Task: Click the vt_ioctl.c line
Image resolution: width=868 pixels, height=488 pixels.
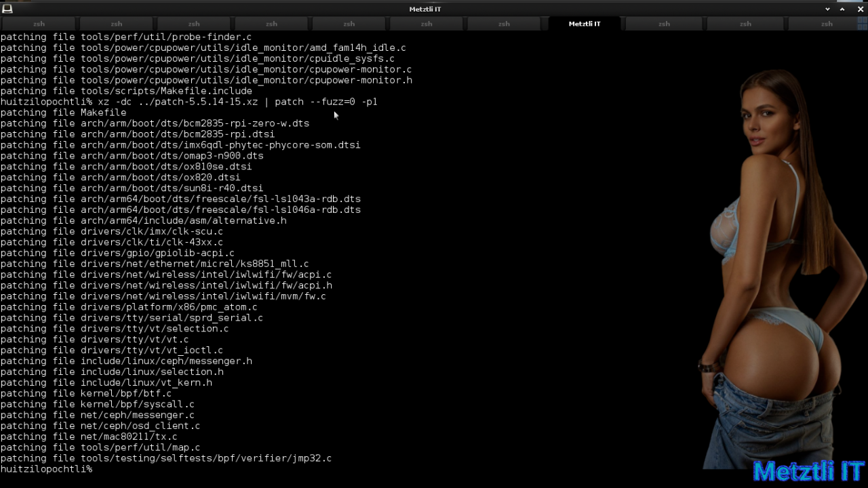Action: point(112,350)
